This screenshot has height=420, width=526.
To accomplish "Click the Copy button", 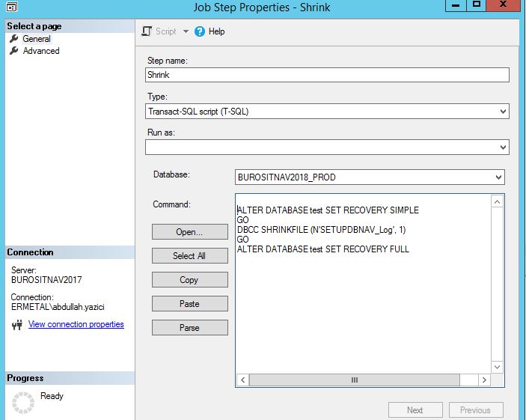I will click(x=189, y=280).
